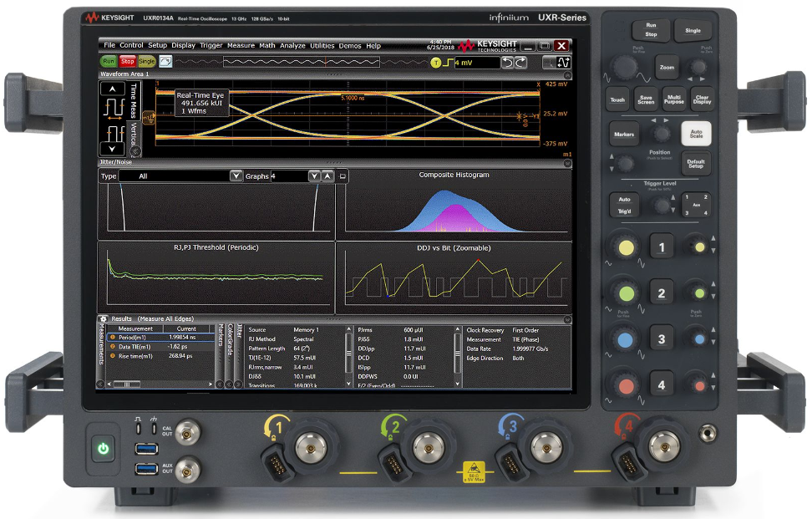Click the measurement palette up arrow

[113, 89]
